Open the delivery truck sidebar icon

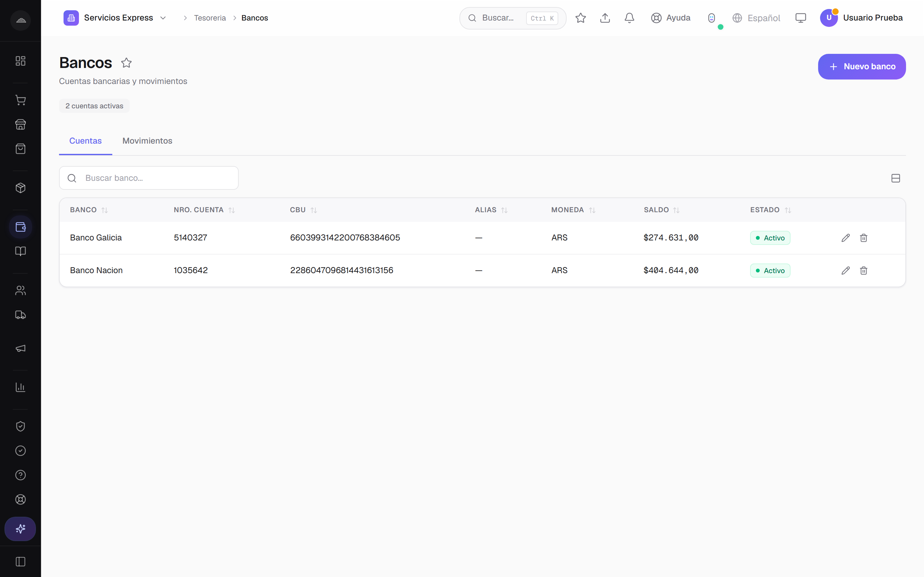[21, 315]
